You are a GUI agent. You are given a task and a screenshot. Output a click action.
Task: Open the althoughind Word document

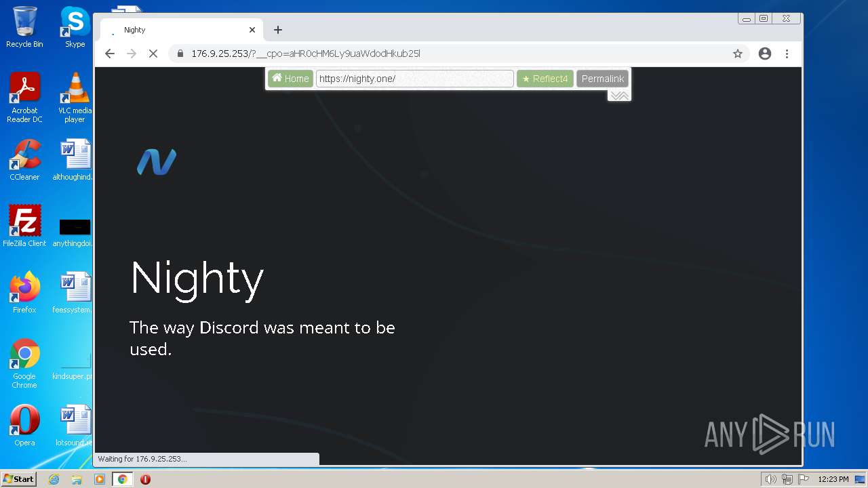(75, 160)
